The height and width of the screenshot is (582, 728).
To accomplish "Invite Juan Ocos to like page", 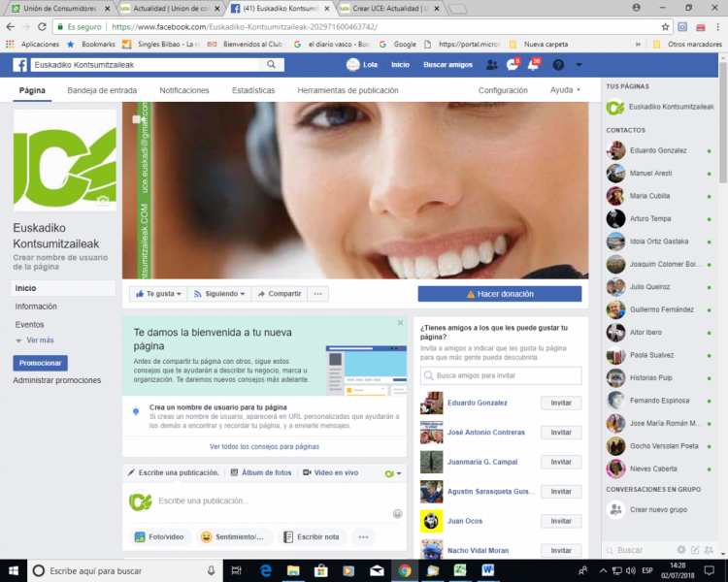I will (x=561, y=521).
